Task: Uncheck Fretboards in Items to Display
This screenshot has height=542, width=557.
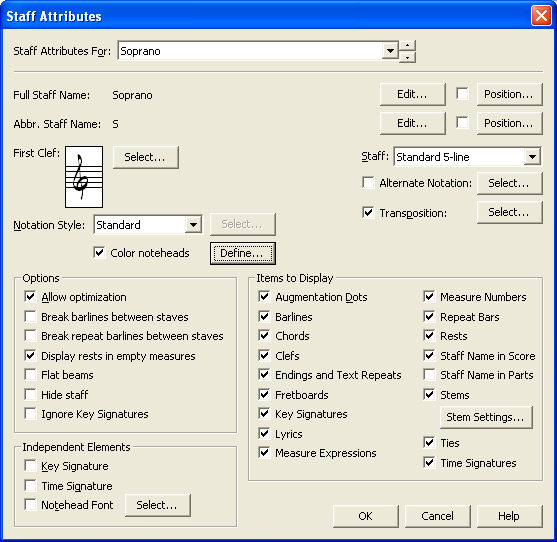Action: [264, 394]
